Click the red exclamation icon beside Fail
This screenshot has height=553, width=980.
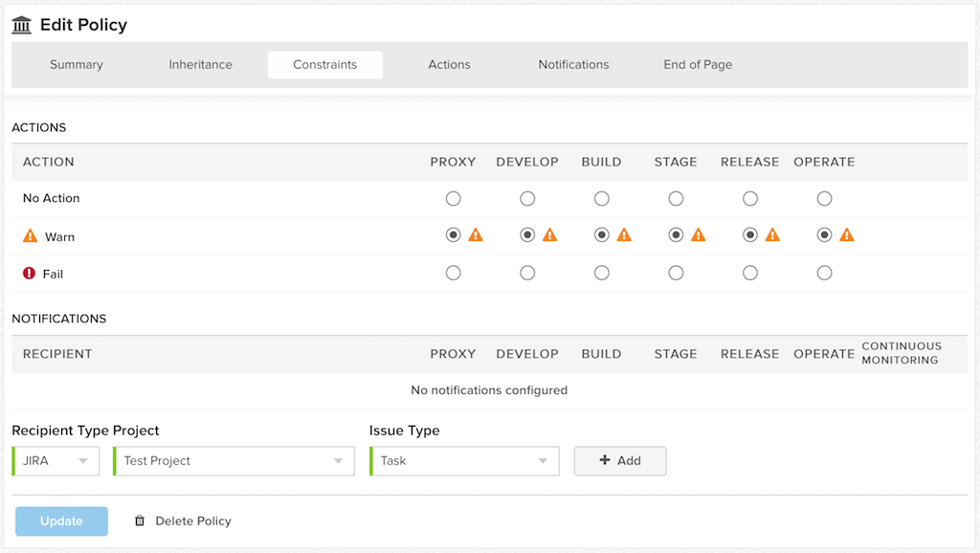(29, 273)
